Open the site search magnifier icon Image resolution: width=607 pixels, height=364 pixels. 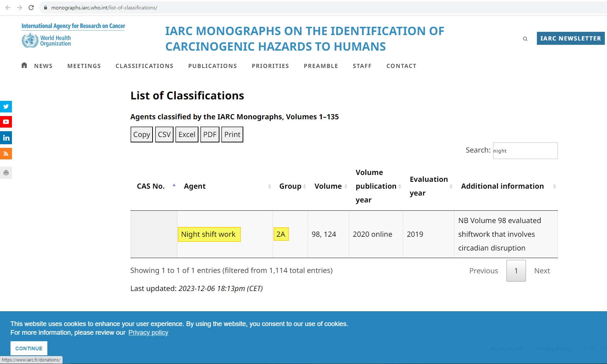point(525,39)
